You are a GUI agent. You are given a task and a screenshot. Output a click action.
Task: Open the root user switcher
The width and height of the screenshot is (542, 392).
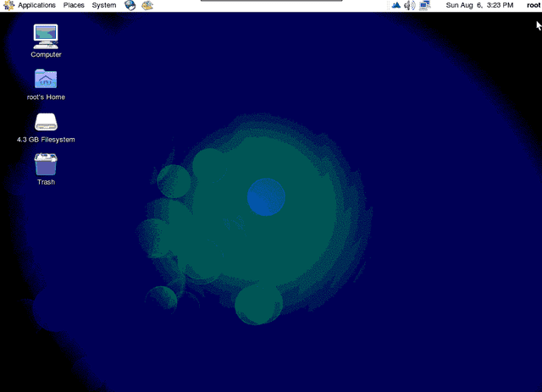pyautogui.click(x=533, y=5)
